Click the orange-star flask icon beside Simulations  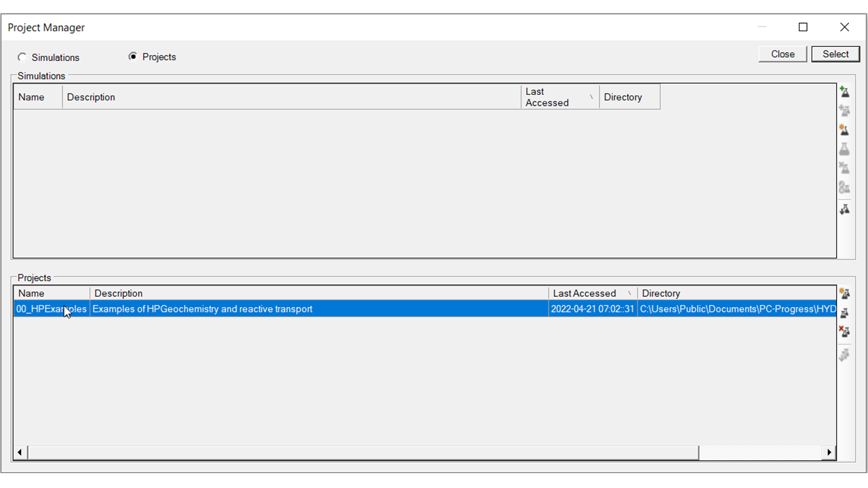tap(844, 130)
